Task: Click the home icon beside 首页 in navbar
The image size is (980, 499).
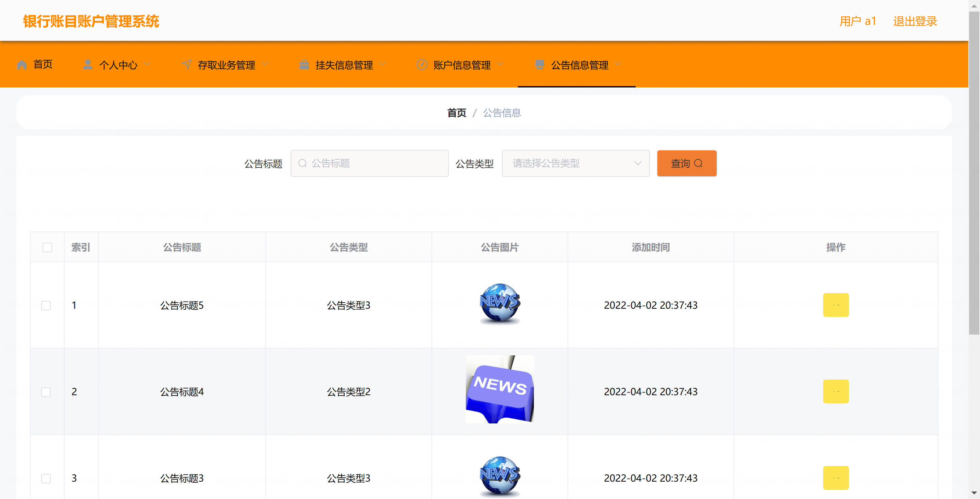Action: (x=22, y=65)
